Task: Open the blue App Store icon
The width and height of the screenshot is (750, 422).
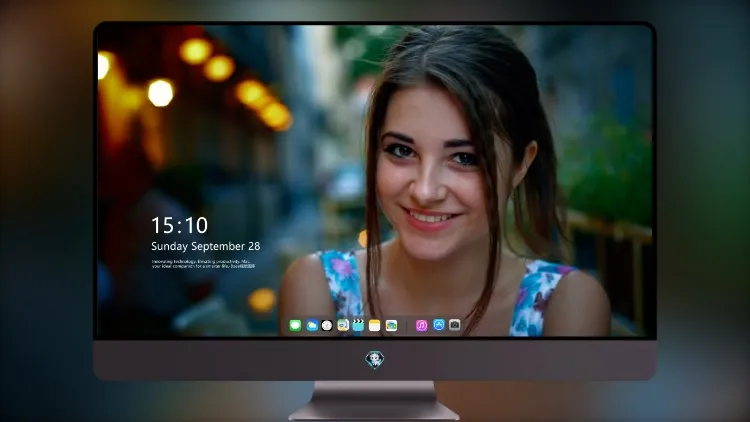Action: click(439, 325)
